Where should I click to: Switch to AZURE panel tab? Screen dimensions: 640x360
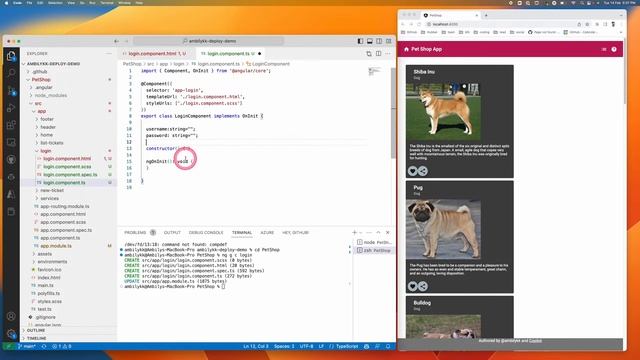(x=267, y=233)
